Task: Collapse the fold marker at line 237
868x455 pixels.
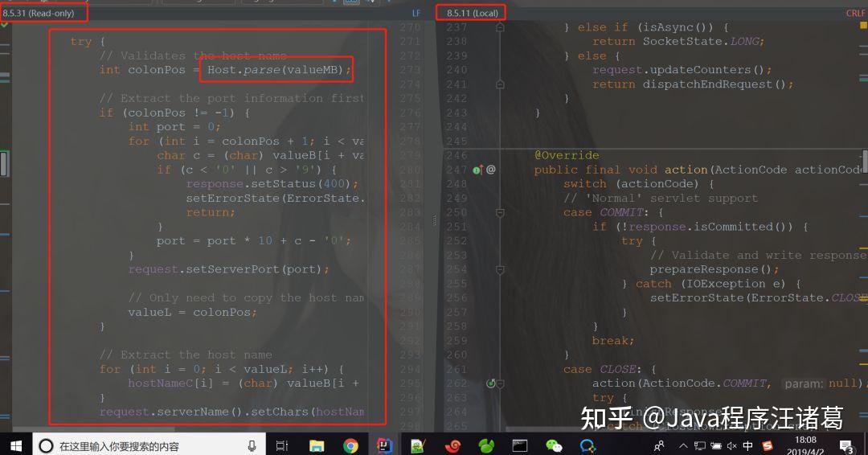Action: pos(500,27)
